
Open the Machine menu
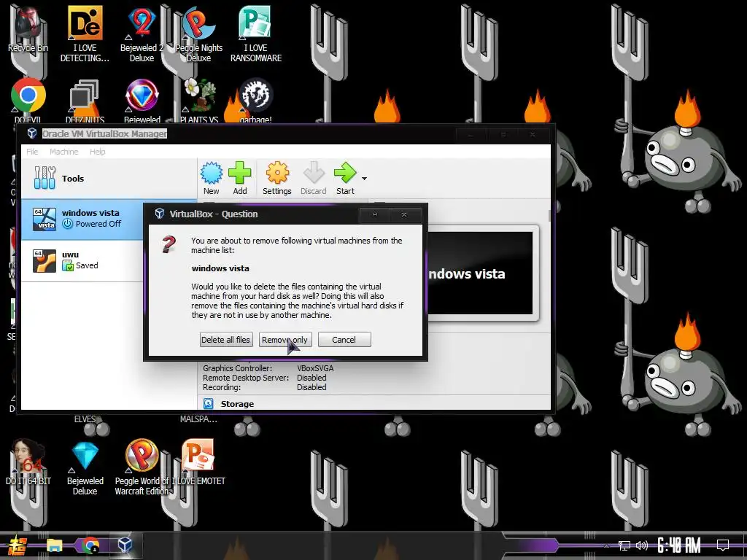pos(64,152)
